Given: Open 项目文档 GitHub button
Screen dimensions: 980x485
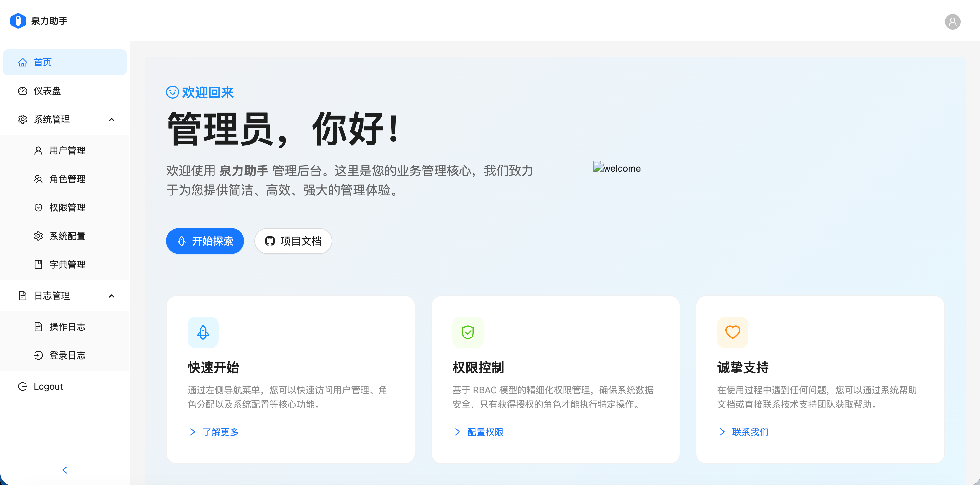Looking at the screenshot, I should [x=293, y=241].
